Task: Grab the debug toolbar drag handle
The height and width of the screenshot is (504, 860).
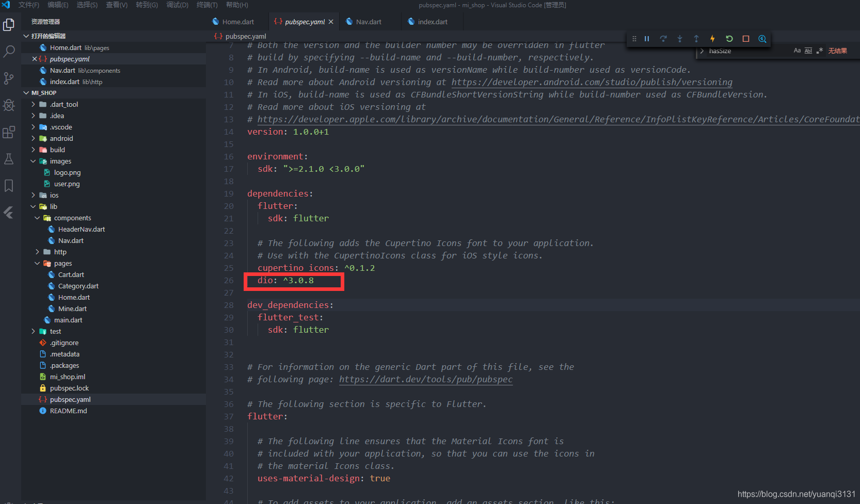Action: coord(634,39)
